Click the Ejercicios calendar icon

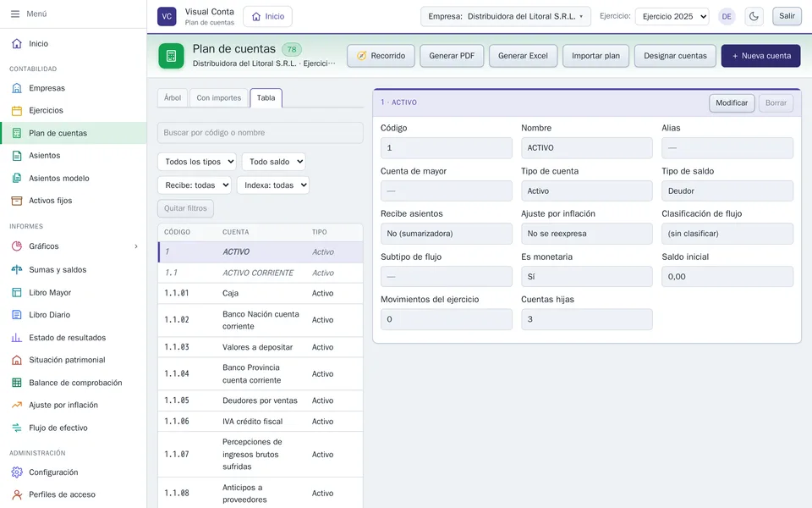(x=17, y=110)
